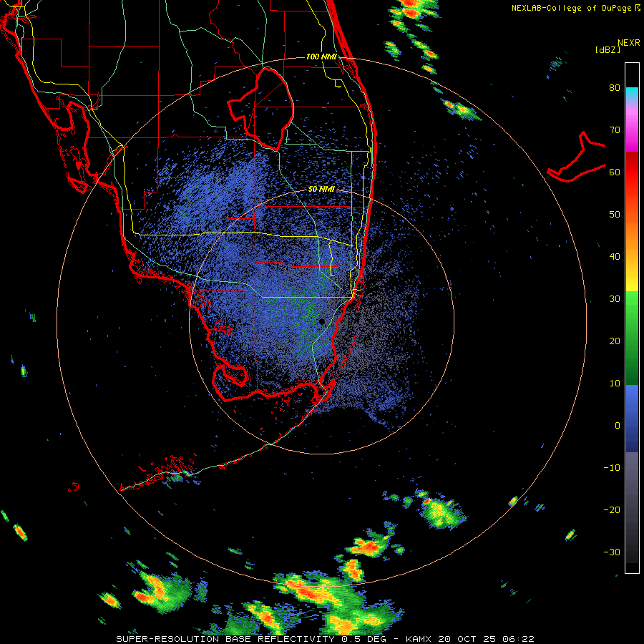This screenshot has height=644, width=644.
Task: Click the 30 value on the dBZ scale
Action: pos(615,298)
